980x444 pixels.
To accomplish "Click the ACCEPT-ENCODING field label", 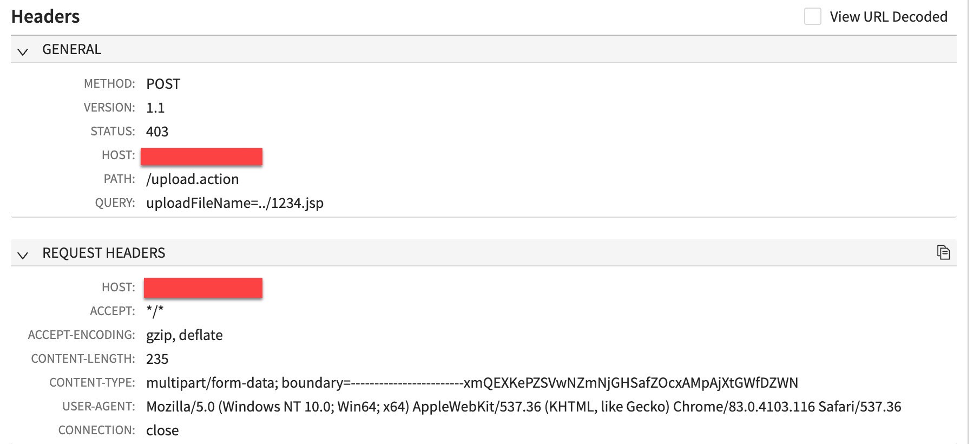I will (x=82, y=335).
